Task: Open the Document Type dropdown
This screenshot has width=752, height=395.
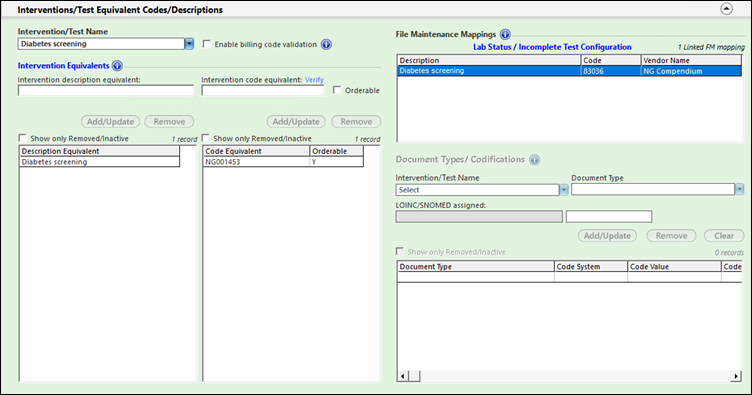Action: point(740,189)
